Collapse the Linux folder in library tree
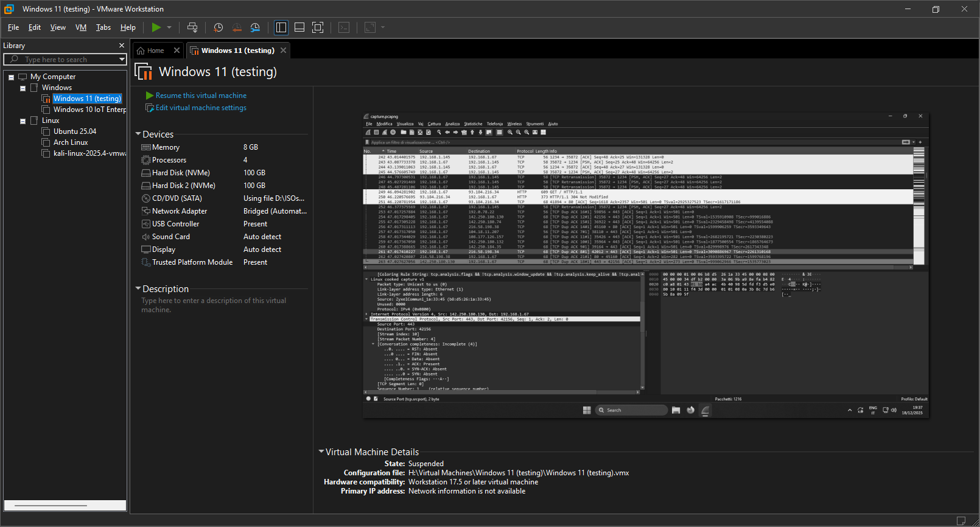 (23, 121)
